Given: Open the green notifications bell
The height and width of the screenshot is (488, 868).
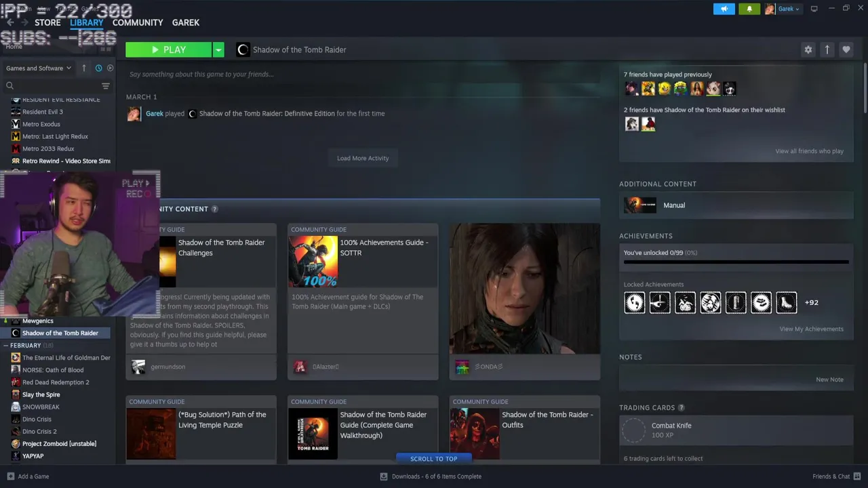Looking at the screenshot, I should tap(749, 9).
